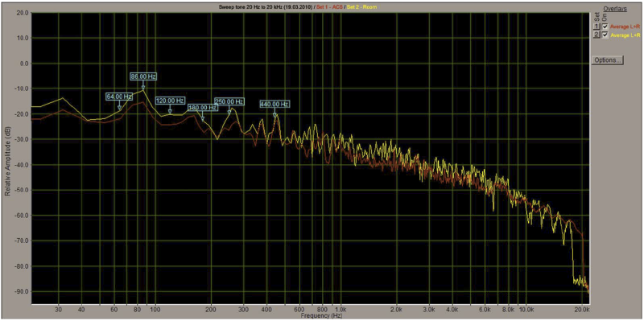Click the Set 2 - Room title text
The image size is (644, 321).
click(361, 7)
